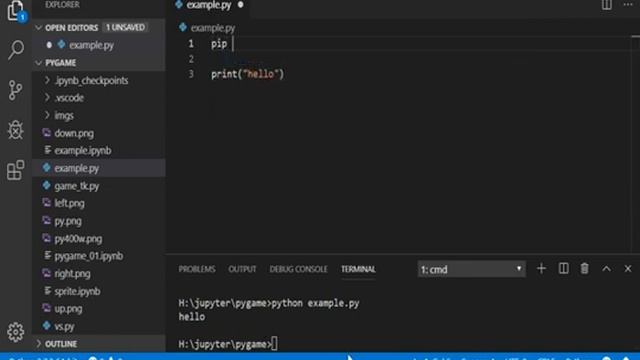Image resolution: width=640 pixels, height=360 pixels.
Task: Click the up.png image file icon
Action: click(x=47, y=308)
